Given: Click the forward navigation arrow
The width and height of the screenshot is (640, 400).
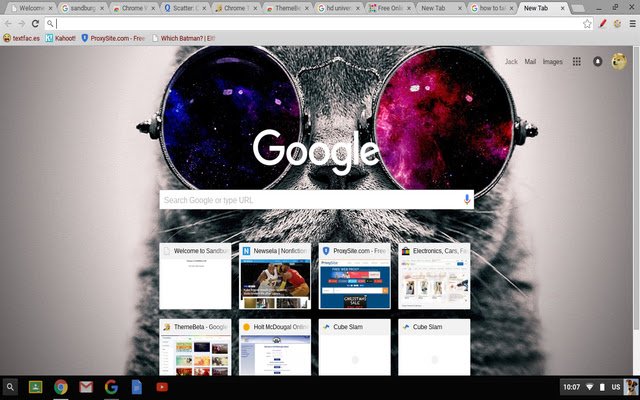Looking at the screenshot, I should coord(22,24).
